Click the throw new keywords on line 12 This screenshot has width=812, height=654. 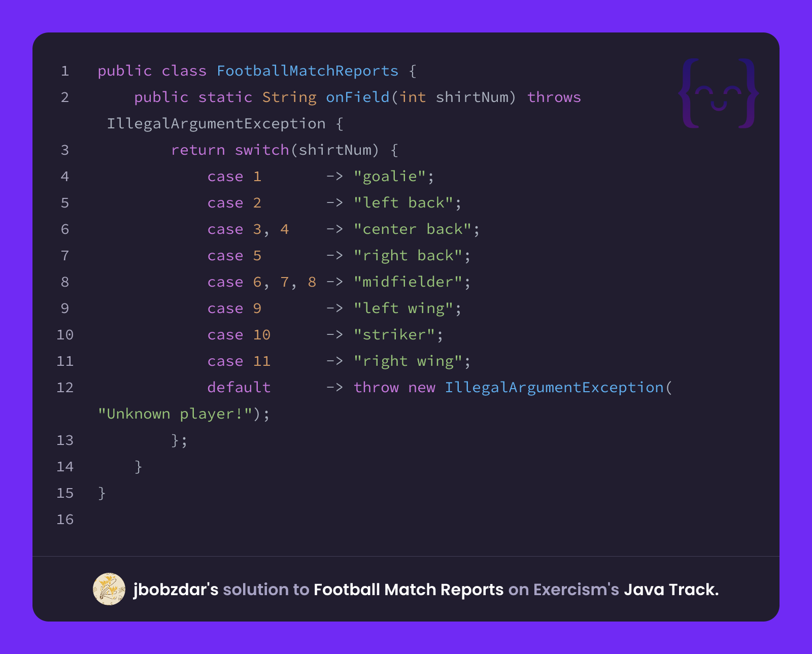point(394,388)
